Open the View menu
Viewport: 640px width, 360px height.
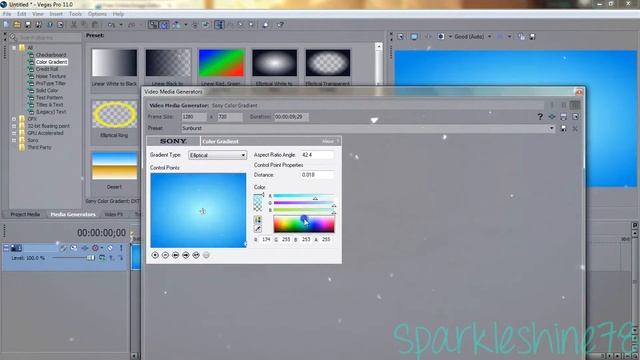pyautogui.click(x=38, y=14)
